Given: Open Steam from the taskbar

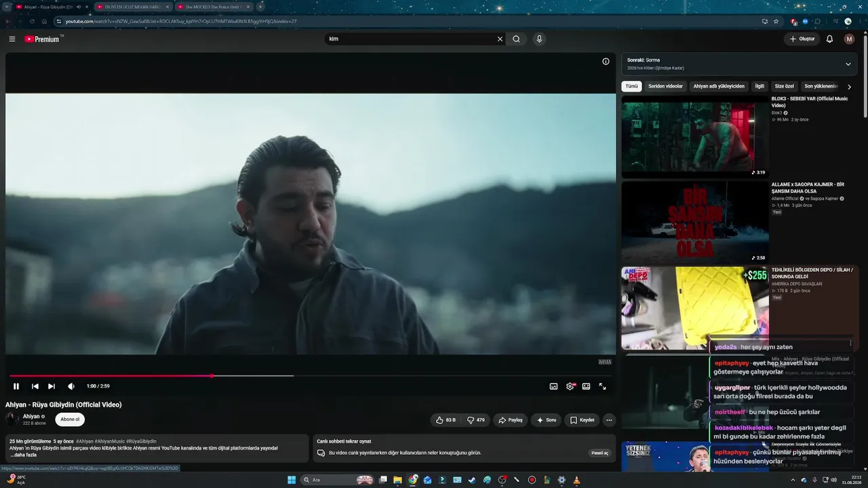Looking at the screenshot, I should pyautogui.click(x=472, y=480).
